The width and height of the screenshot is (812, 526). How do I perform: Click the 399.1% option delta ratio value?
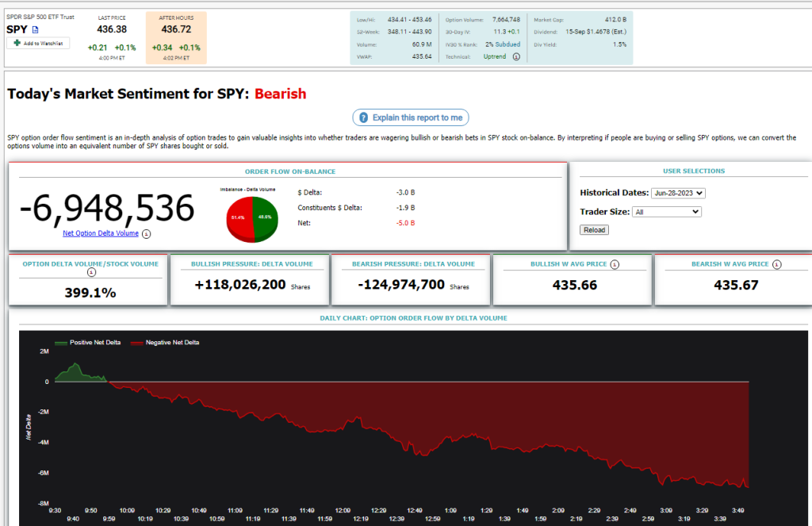[90, 293]
